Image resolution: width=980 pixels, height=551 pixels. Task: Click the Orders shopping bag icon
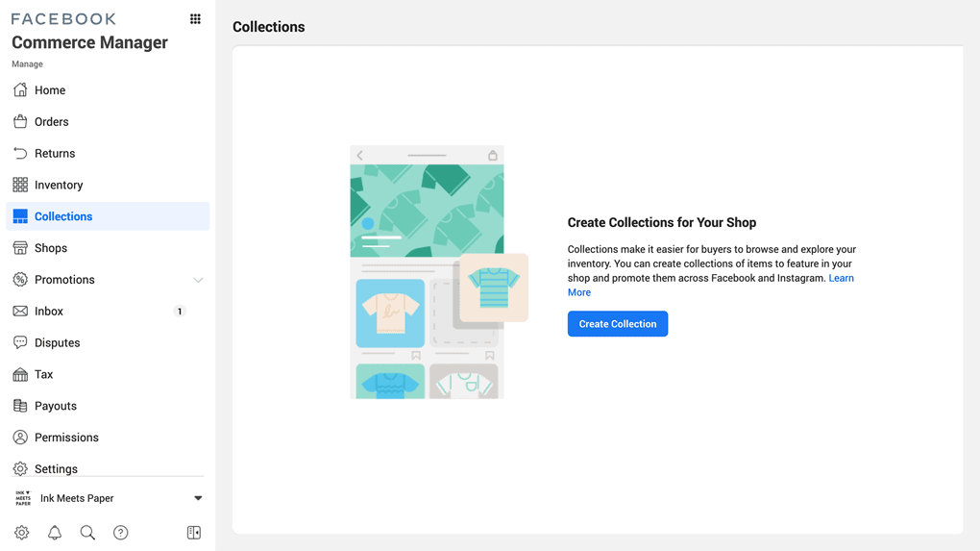point(20,121)
